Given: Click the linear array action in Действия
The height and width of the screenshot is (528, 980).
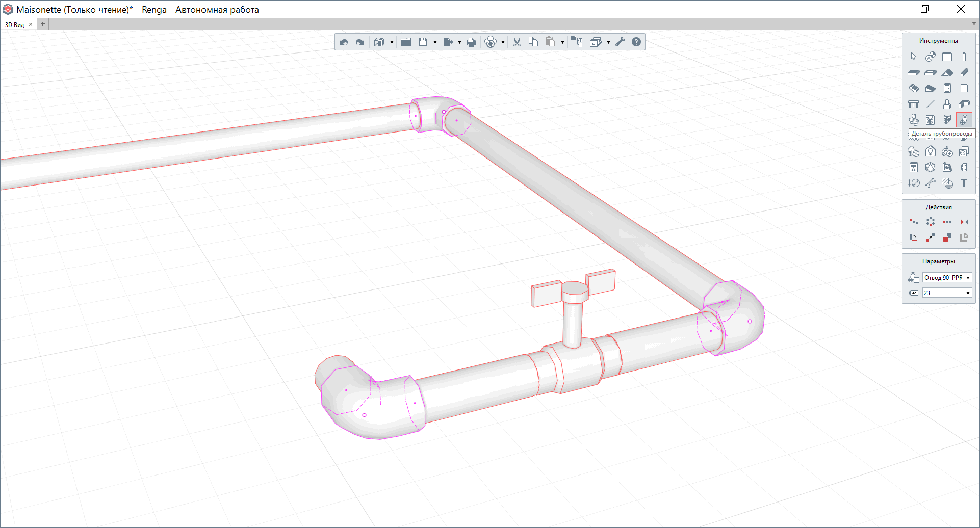Looking at the screenshot, I should (x=947, y=222).
